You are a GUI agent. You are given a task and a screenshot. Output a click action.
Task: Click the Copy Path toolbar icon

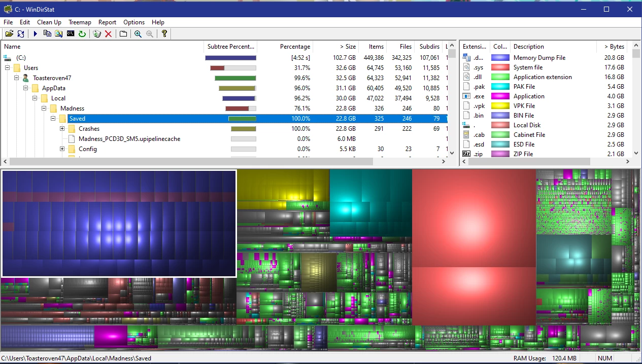point(47,34)
